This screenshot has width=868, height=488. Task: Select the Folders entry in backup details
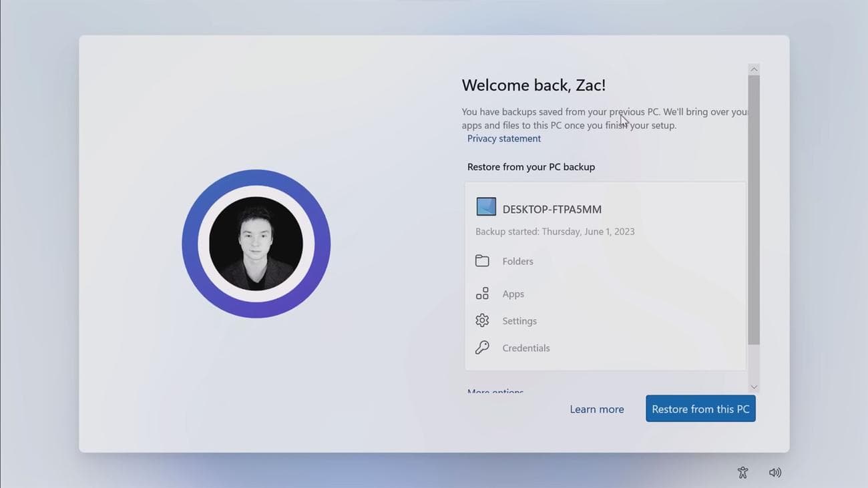517,261
